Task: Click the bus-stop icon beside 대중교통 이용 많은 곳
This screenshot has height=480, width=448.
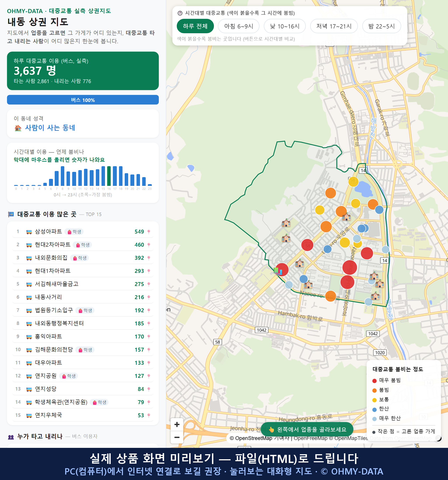Action: click(11, 214)
